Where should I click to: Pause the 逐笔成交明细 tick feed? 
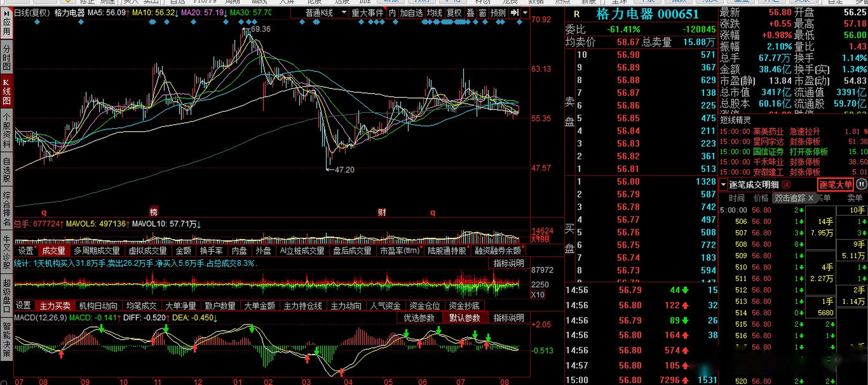(861, 184)
